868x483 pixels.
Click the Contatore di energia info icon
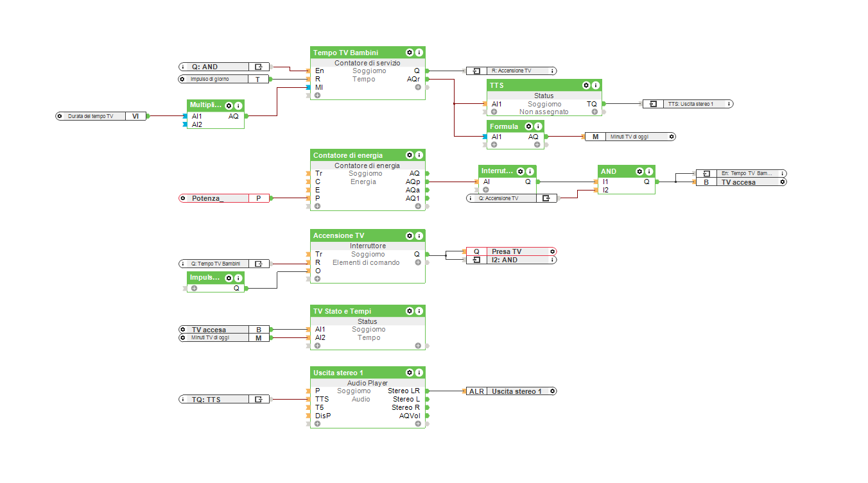point(419,155)
